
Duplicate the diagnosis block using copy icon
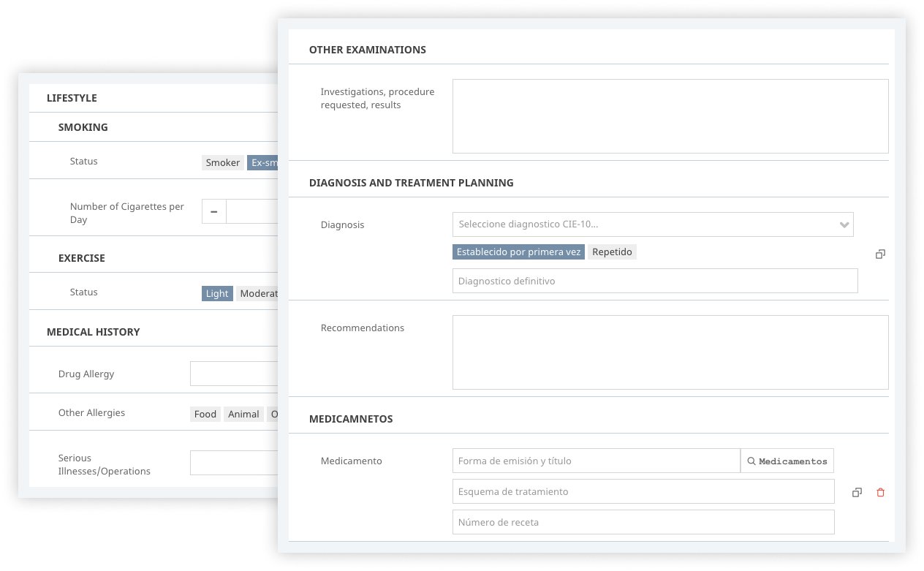(880, 254)
